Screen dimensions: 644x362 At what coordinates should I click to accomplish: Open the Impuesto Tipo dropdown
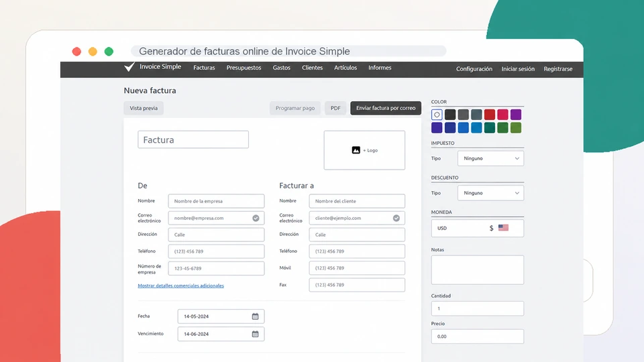[x=491, y=158]
